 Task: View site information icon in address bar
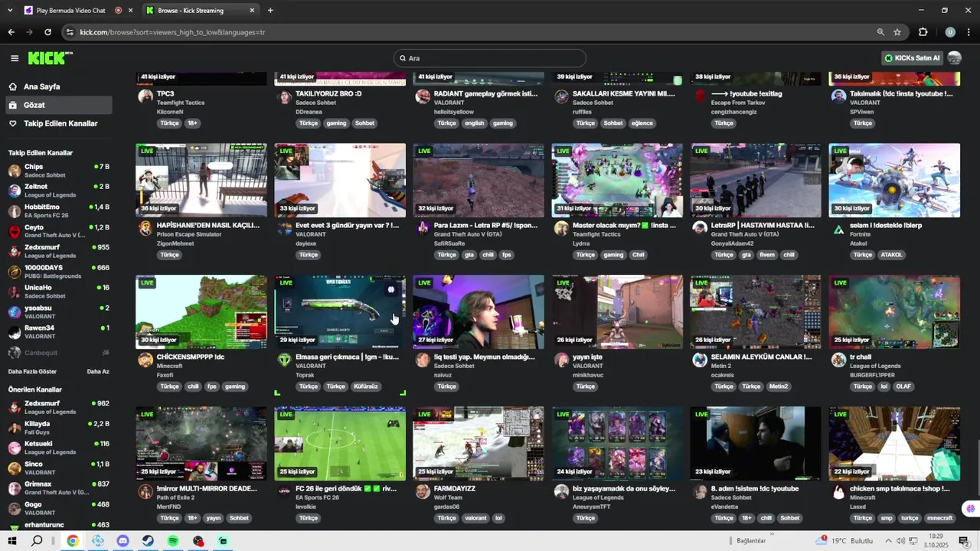coord(70,32)
